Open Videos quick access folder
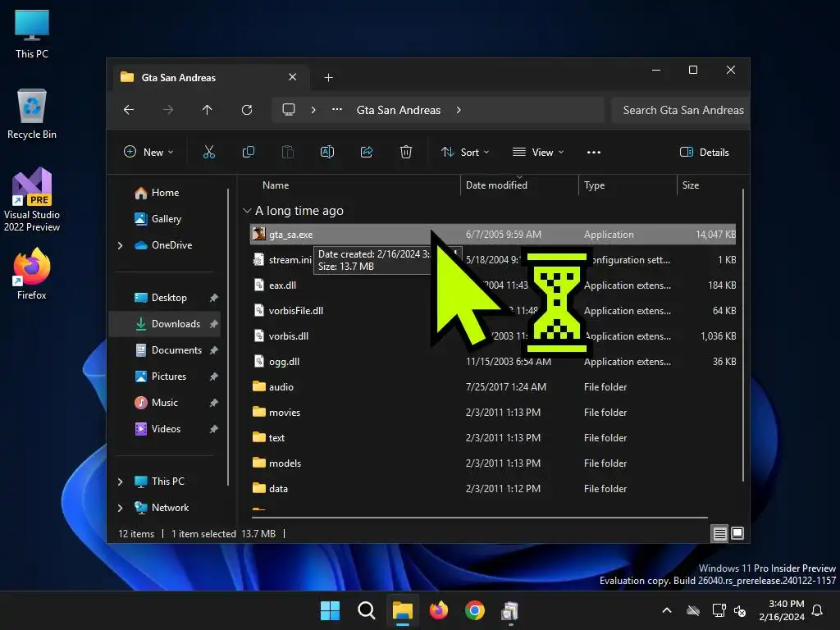The height and width of the screenshot is (630, 840). [x=166, y=429]
